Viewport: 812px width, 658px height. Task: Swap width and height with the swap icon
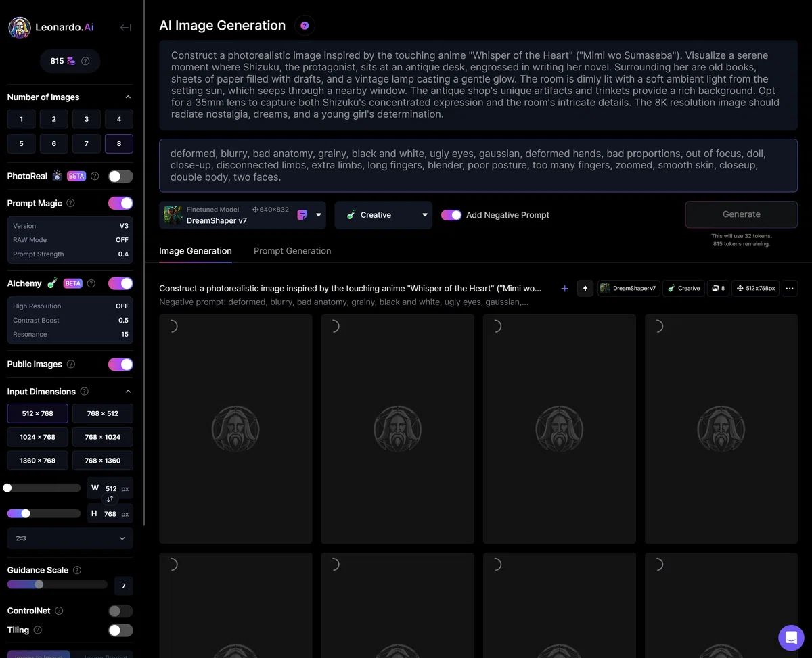110,499
